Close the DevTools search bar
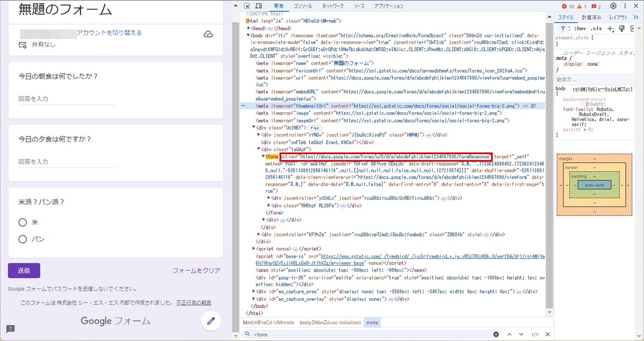This screenshot has height=341, width=644. tap(547, 334)
